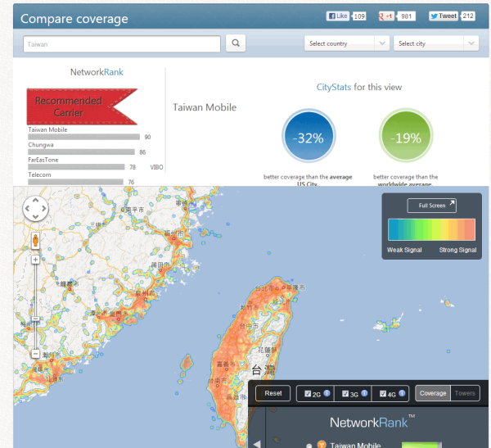Open the map in Full Screen
491x448 pixels.
tap(431, 206)
